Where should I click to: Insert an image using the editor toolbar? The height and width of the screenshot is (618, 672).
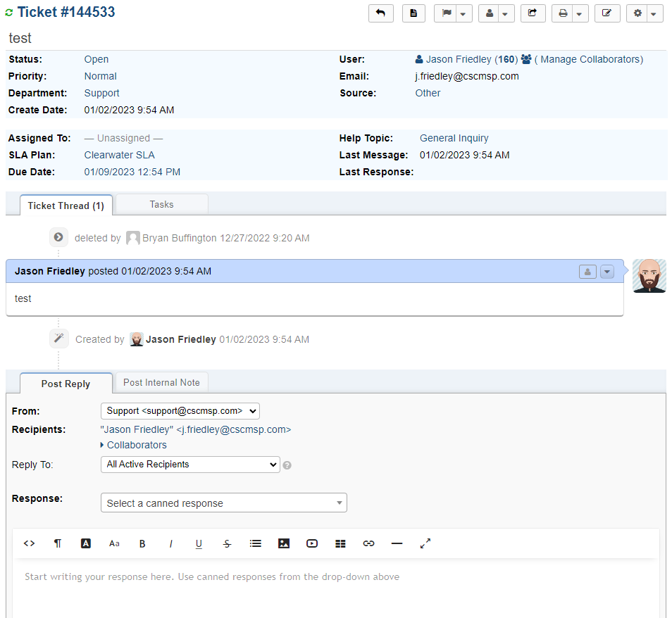click(x=284, y=543)
